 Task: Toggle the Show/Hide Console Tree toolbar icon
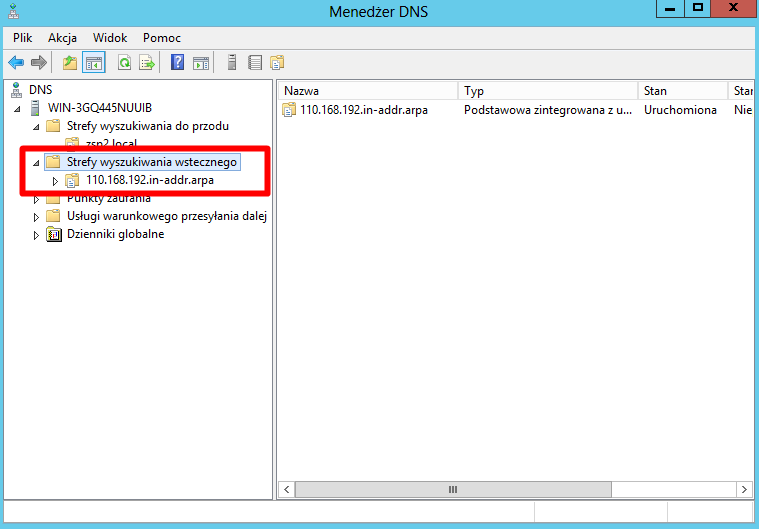click(x=93, y=63)
